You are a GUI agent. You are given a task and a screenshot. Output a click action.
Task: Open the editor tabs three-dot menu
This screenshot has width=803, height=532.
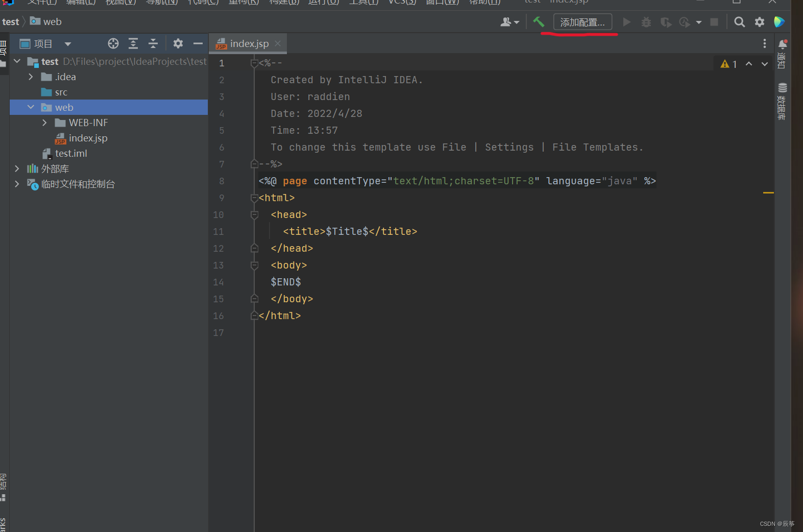coord(764,43)
